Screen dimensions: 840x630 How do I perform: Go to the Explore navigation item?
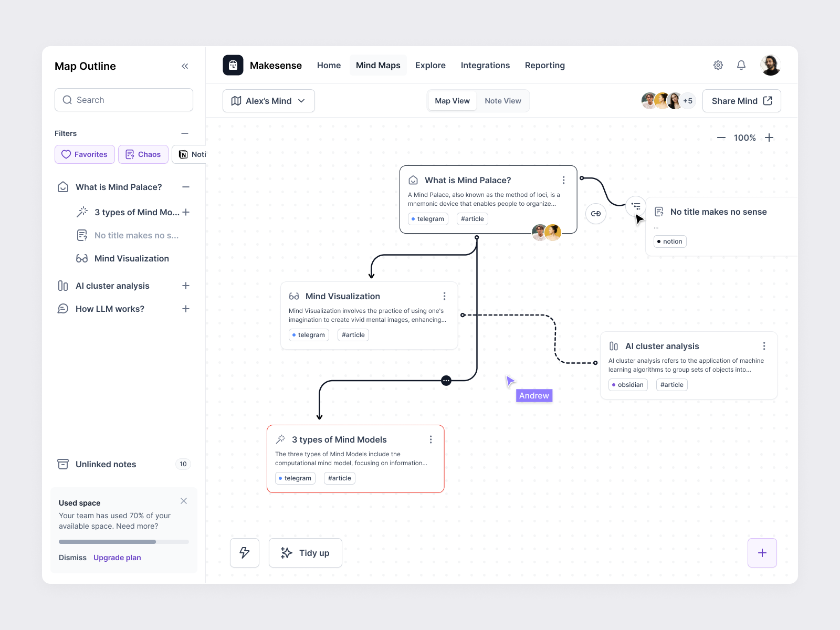pyautogui.click(x=430, y=65)
